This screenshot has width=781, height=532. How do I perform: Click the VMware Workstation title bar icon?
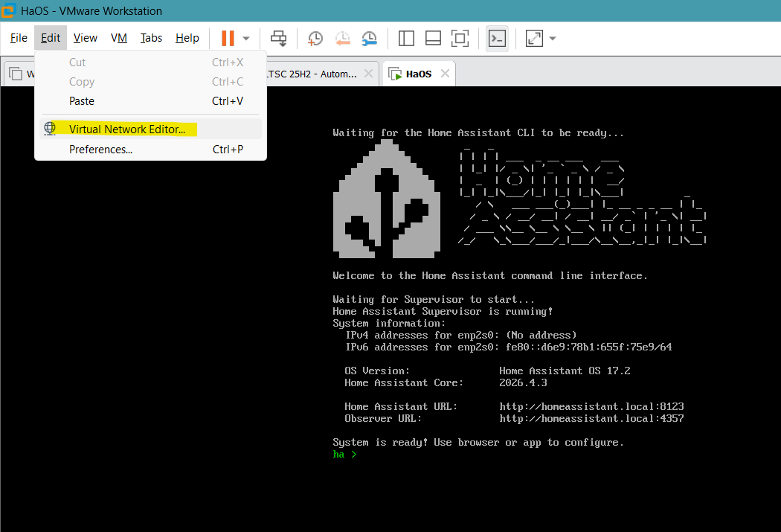(8, 10)
